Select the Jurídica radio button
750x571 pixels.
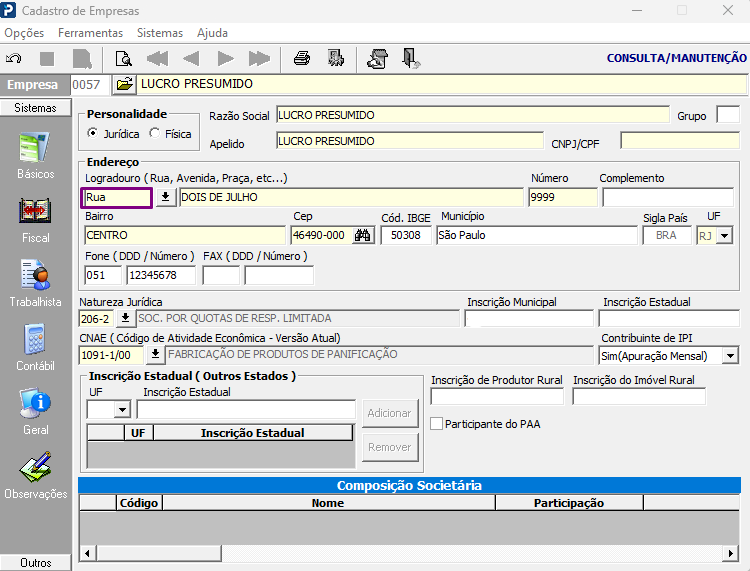click(92, 133)
